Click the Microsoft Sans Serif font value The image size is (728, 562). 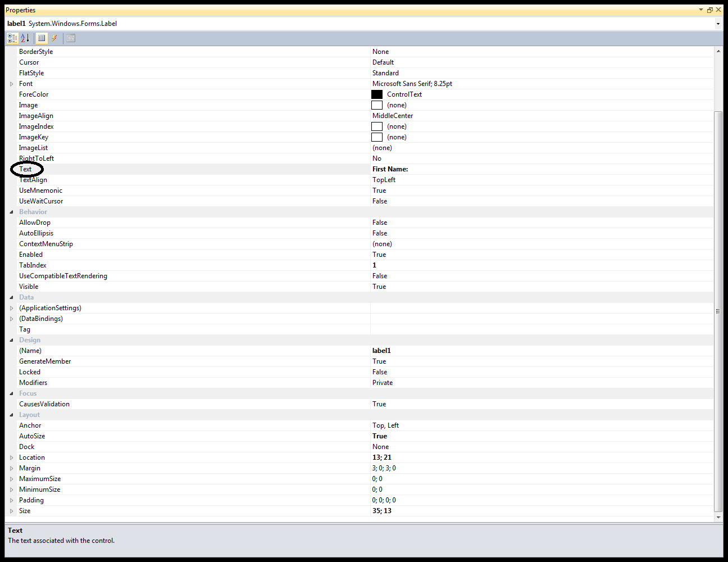pyautogui.click(x=412, y=84)
